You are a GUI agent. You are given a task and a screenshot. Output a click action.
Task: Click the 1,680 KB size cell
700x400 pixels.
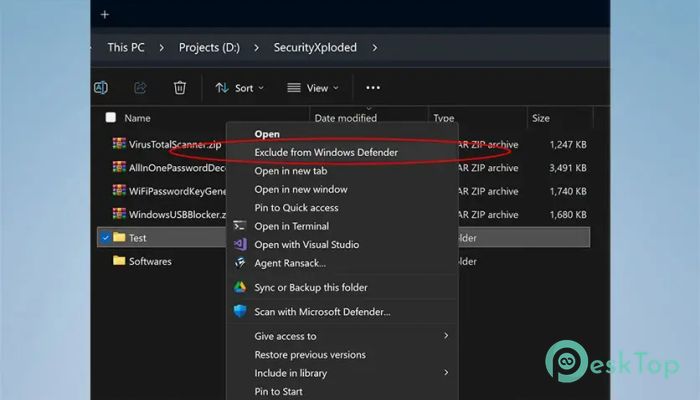568,214
